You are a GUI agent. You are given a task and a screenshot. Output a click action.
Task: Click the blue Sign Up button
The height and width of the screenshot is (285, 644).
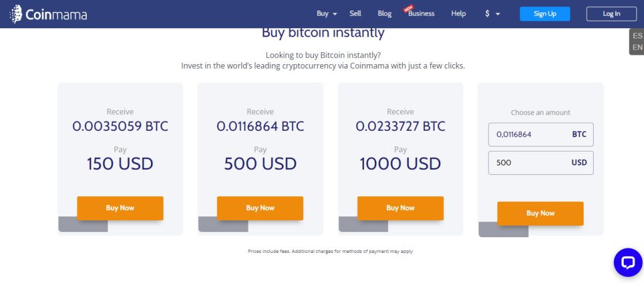545,14
